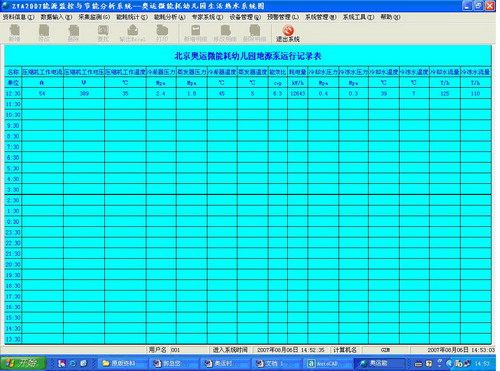500x371 pixels.
Task: Click the 耗电量 value 12643 cell
Action: coord(298,94)
